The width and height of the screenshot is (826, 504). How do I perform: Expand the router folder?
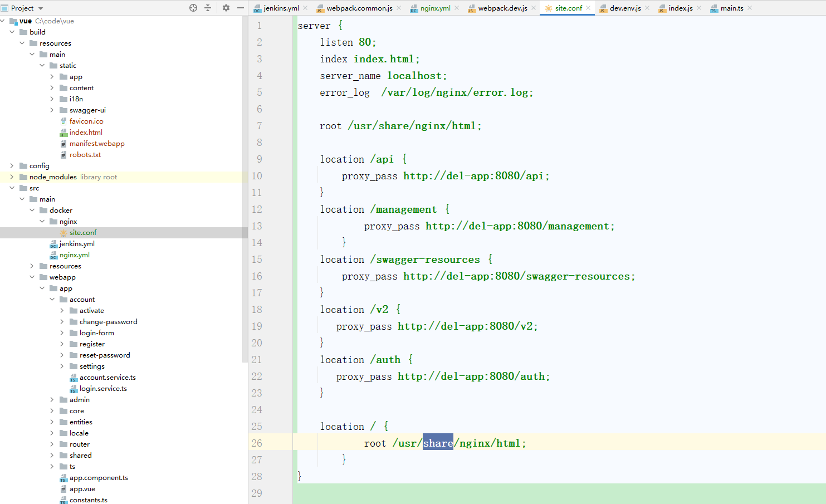click(52, 444)
